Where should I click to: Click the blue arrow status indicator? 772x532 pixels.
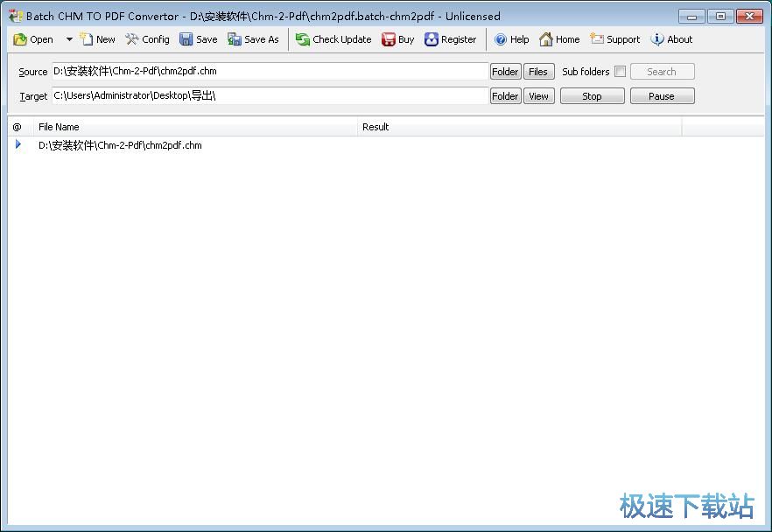18,144
